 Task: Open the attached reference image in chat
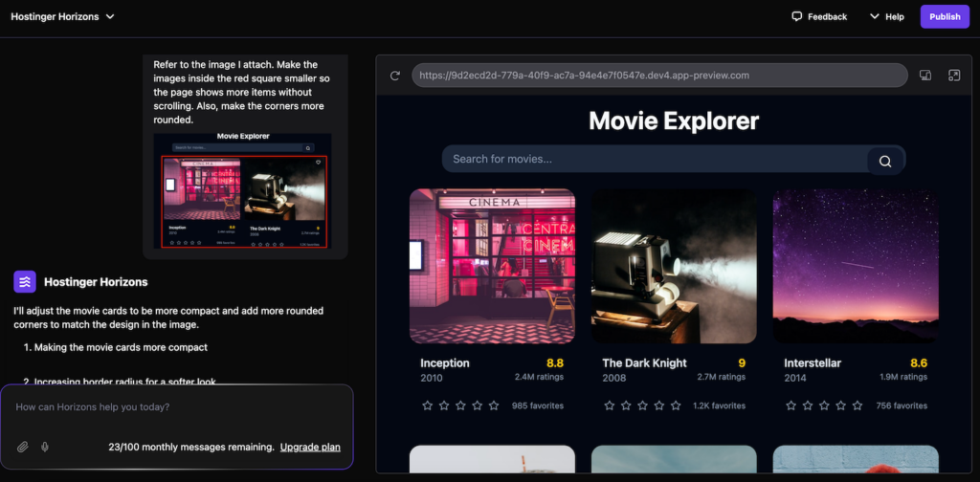click(x=243, y=190)
